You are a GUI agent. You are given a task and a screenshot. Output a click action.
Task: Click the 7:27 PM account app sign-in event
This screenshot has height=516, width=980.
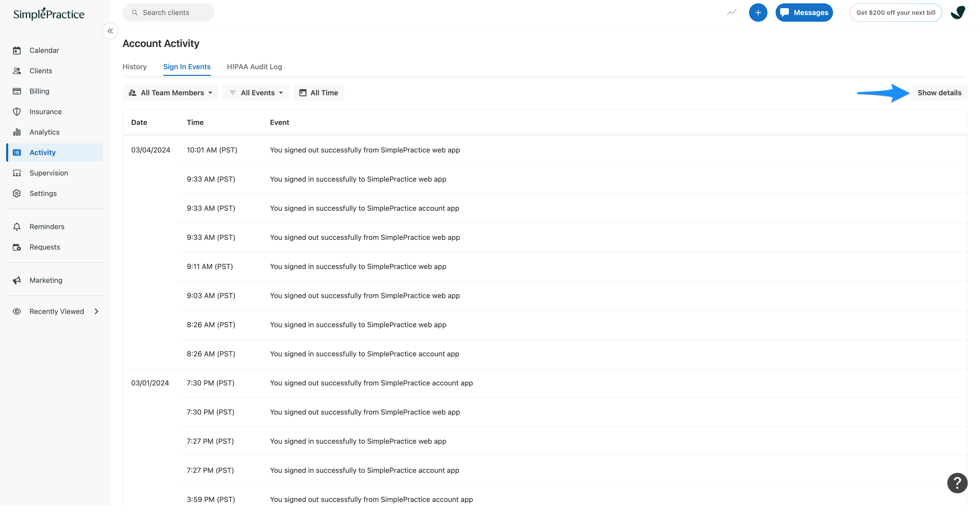pos(364,471)
